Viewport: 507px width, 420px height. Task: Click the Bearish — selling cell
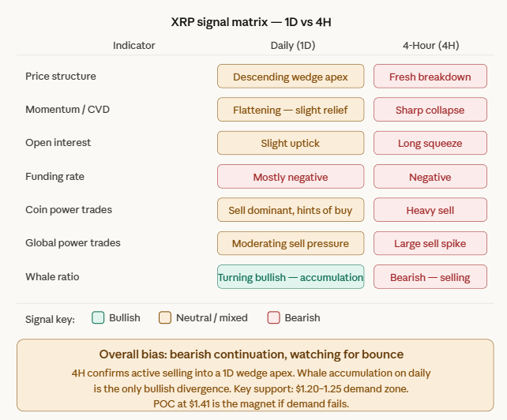tap(430, 277)
